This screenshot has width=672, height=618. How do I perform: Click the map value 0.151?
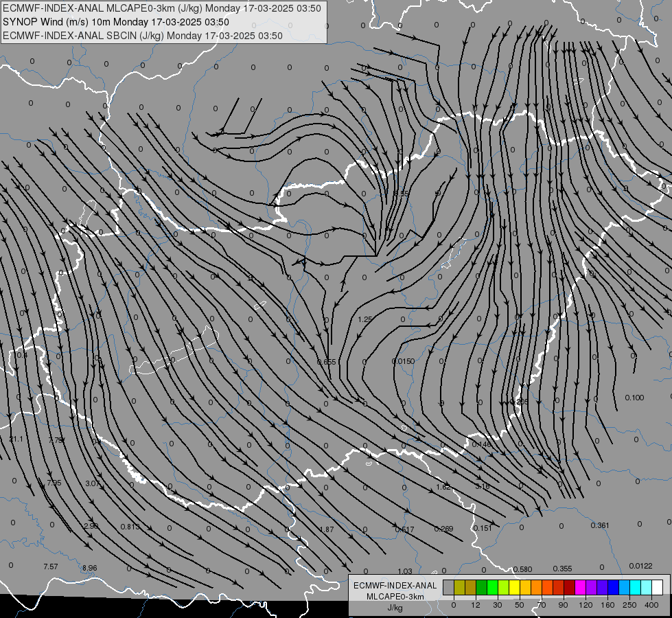tap(483, 528)
